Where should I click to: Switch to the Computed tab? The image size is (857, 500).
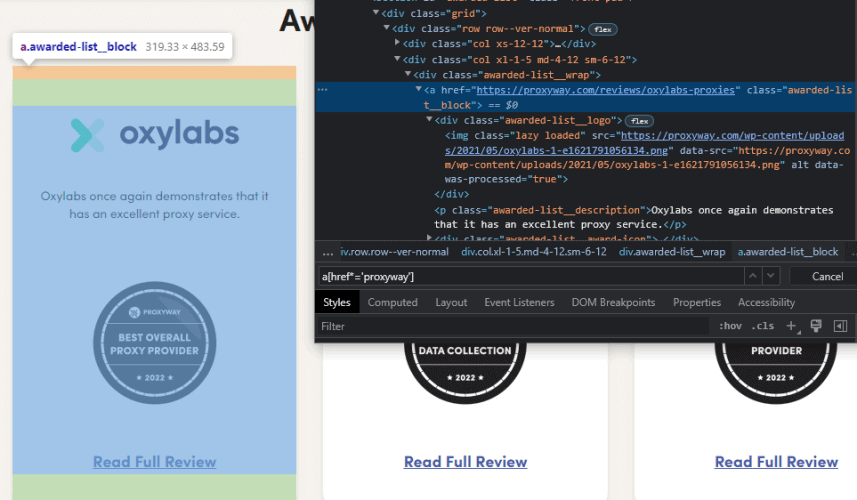pyautogui.click(x=392, y=302)
